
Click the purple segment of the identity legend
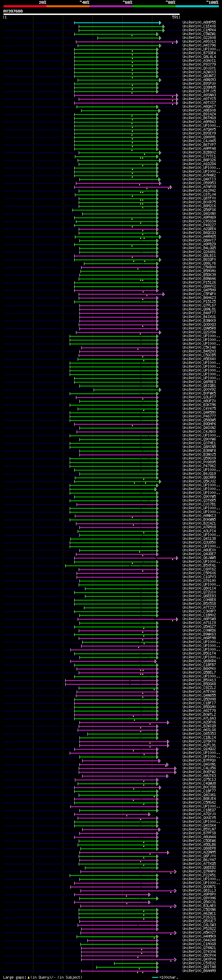111,6
